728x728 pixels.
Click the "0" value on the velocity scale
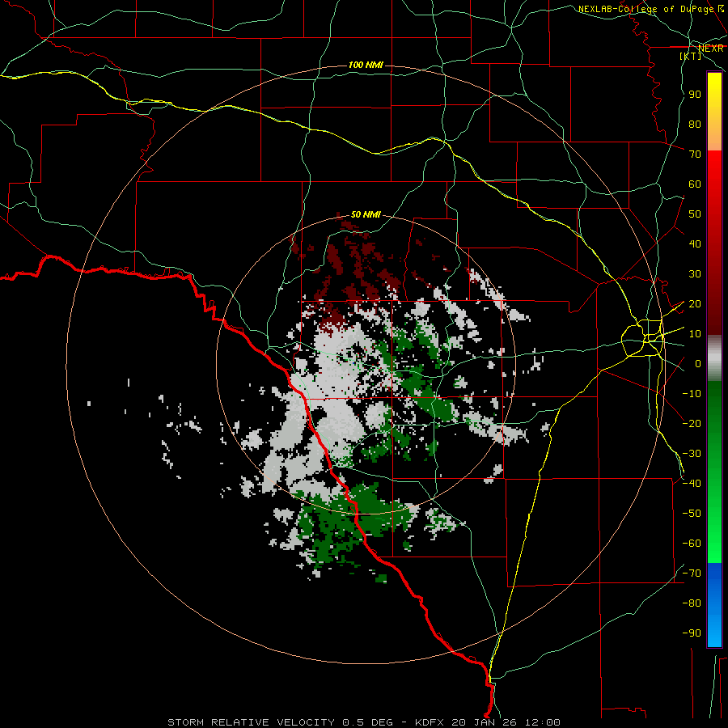[x=698, y=363]
